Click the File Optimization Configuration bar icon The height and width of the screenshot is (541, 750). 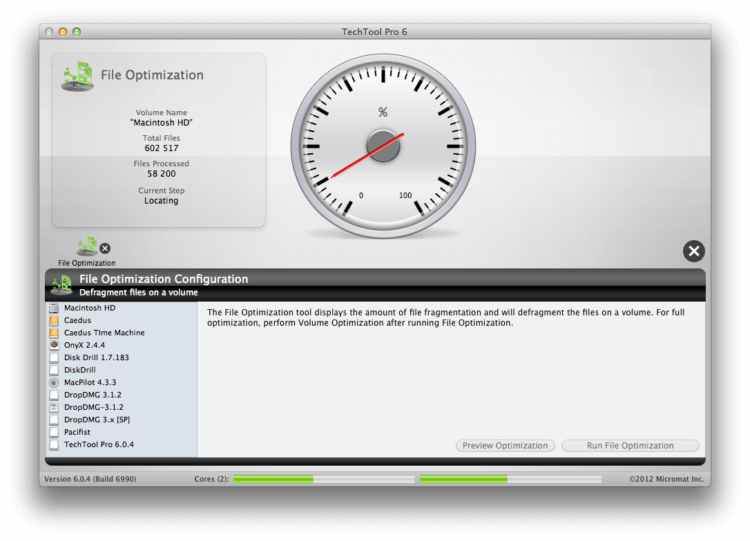[x=61, y=284]
